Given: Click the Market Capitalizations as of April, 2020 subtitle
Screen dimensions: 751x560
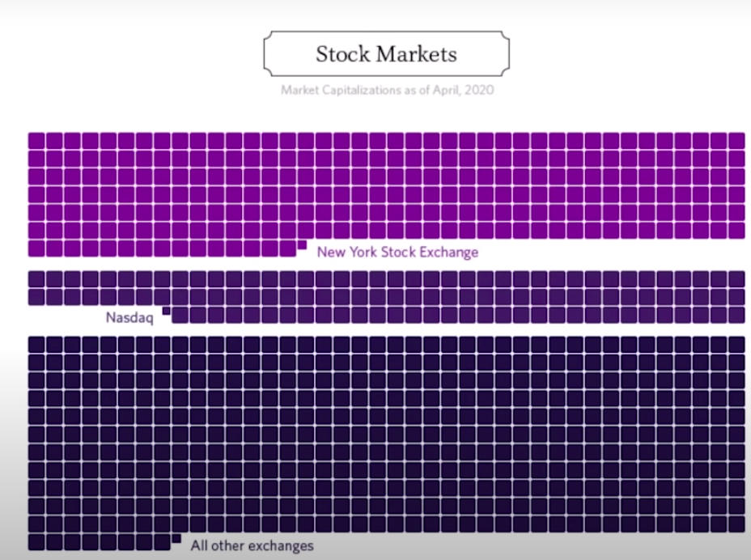Looking at the screenshot, I should point(387,90).
